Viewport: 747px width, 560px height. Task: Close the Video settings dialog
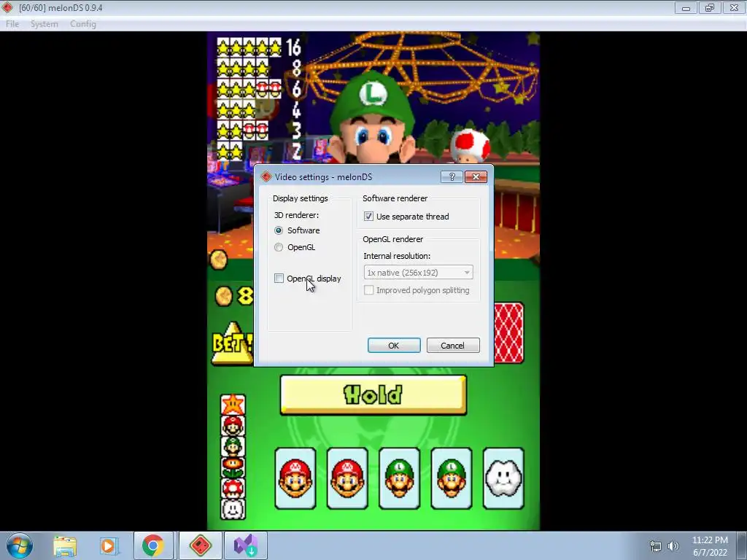tap(476, 176)
